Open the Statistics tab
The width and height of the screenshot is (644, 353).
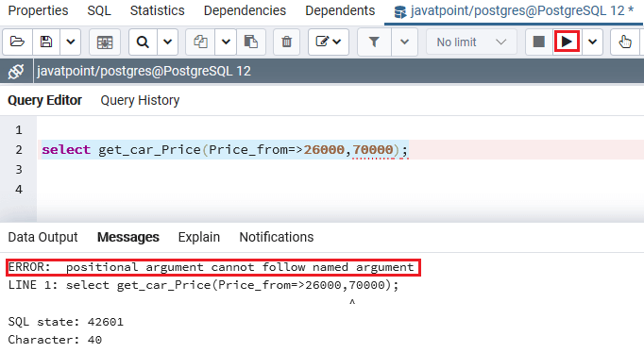(158, 10)
